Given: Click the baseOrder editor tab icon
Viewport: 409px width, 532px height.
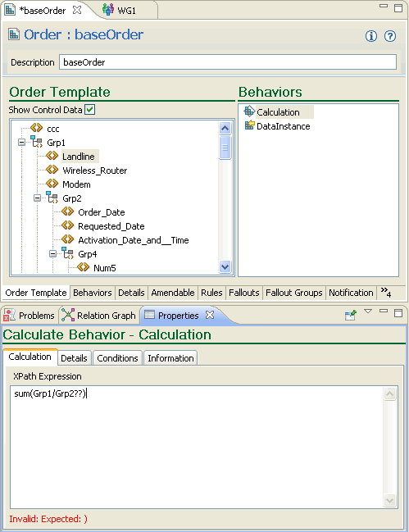Looking at the screenshot, I should [10, 10].
